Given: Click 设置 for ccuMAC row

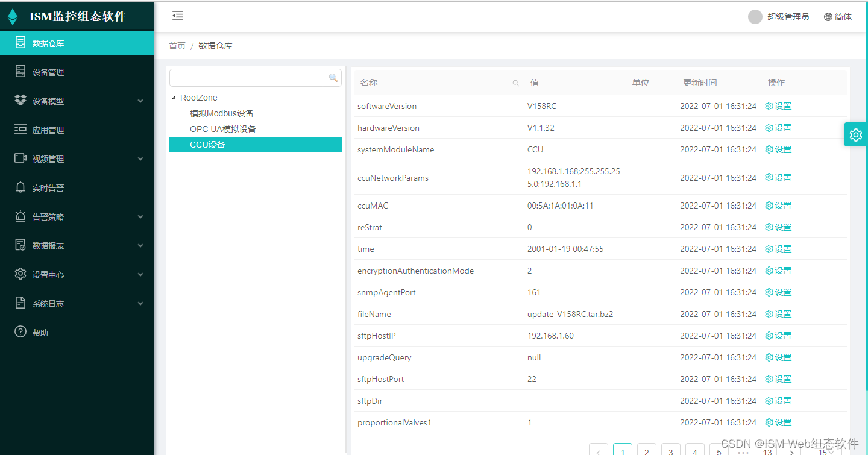Looking at the screenshot, I should (x=778, y=206).
